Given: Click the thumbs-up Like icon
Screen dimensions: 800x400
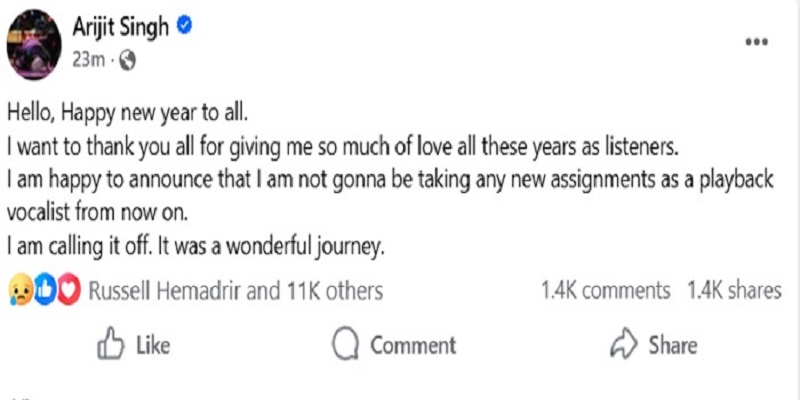Looking at the screenshot, I should [x=109, y=345].
